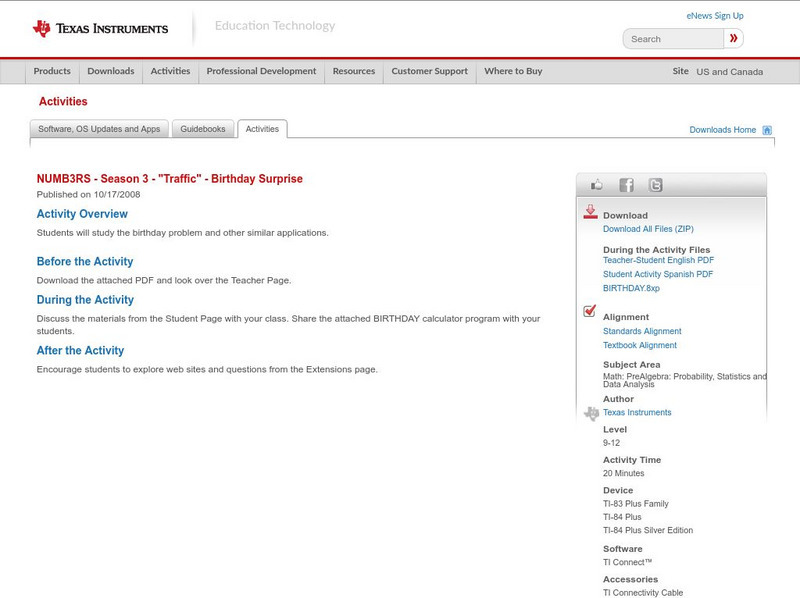Select Software, OS Updates and Apps tab
Screen dimensions: 800x598
(99, 129)
